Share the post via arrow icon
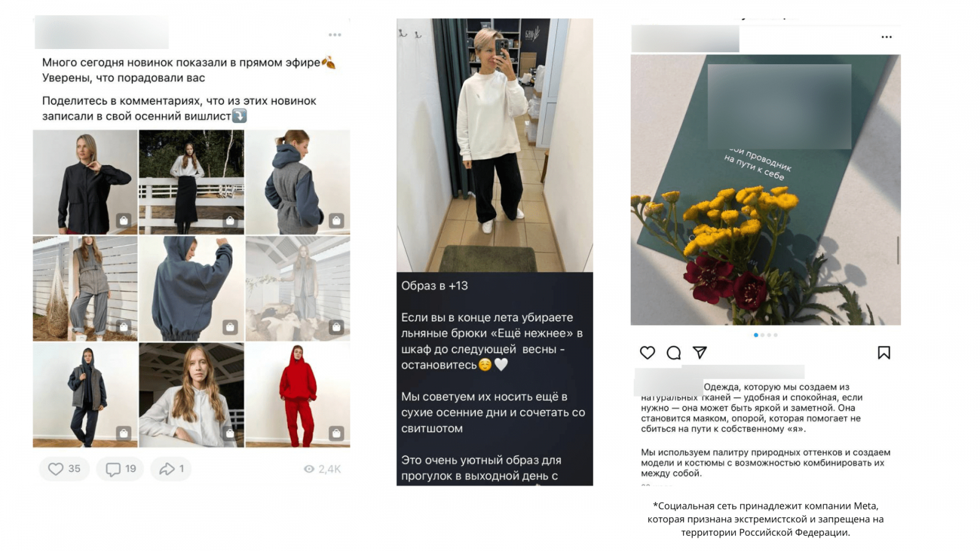The width and height of the screenshot is (980, 551). pyautogui.click(x=171, y=469)
